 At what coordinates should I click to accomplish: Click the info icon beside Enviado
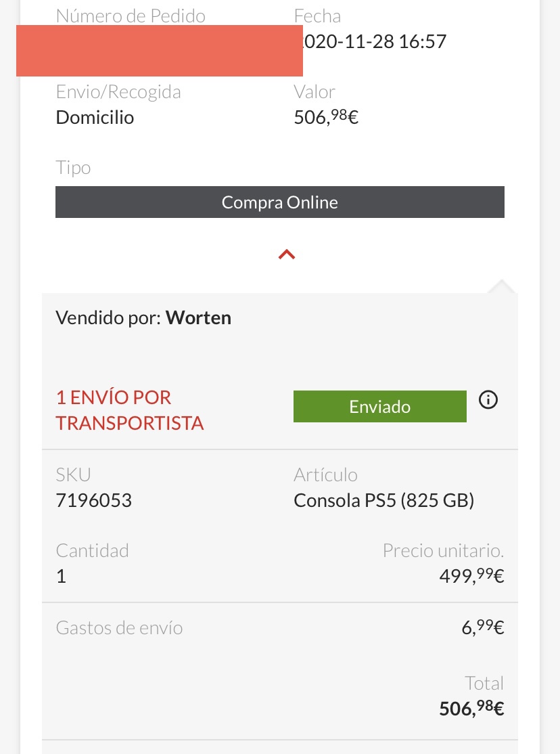tap(488, 401)
